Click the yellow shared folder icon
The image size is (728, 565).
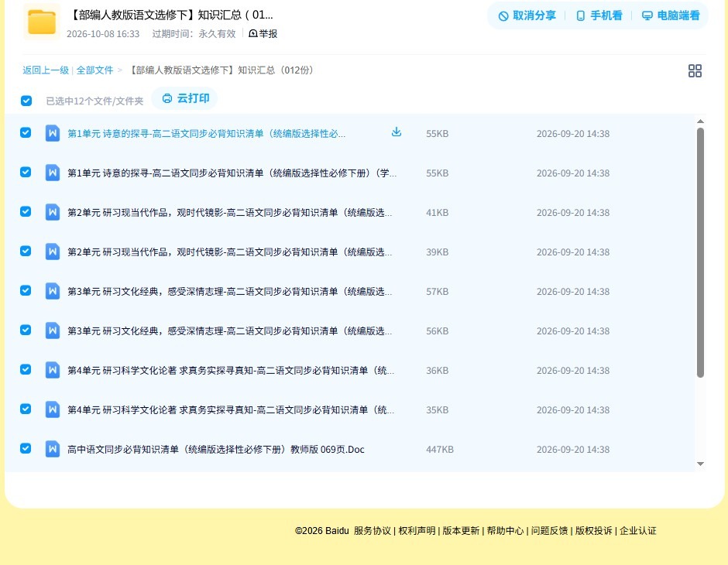click(42, 22)
